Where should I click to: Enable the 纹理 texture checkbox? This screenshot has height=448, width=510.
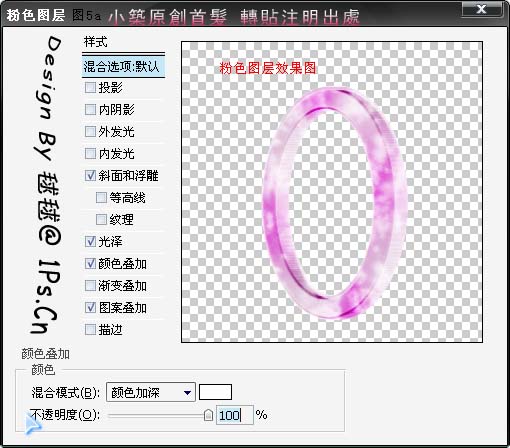pos(101,220)
